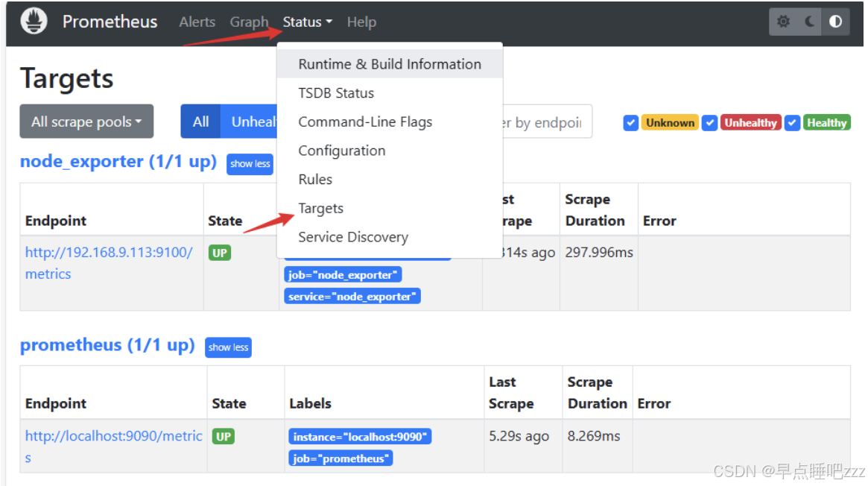Screen dimensions: 868x486
Task: Click the job="node_exporter" label badge
Action: 343,274
